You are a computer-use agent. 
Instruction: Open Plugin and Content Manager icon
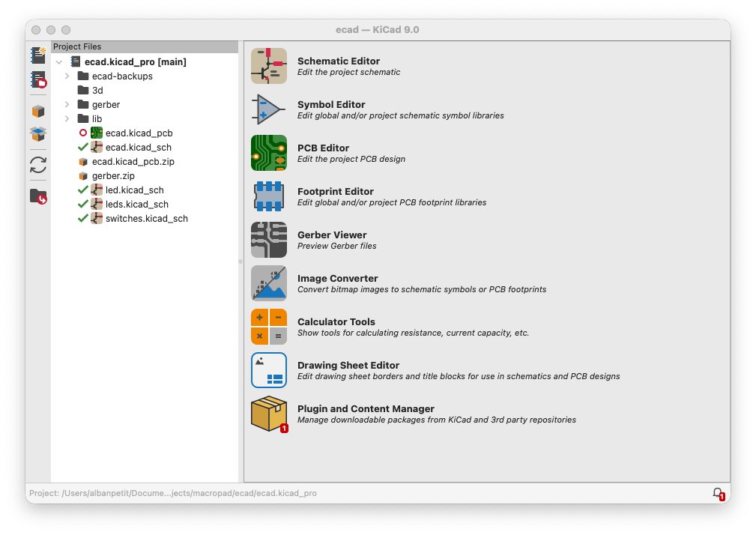pos(268,414)
